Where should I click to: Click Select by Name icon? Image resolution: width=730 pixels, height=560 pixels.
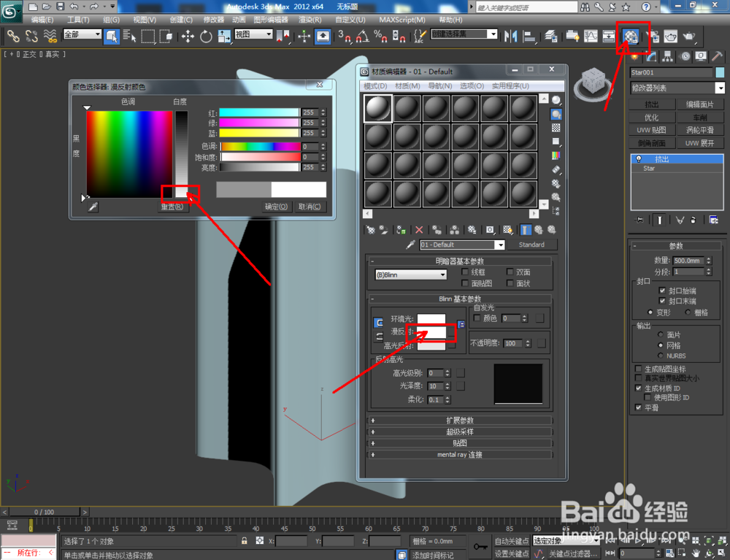(x=129, y=36)
